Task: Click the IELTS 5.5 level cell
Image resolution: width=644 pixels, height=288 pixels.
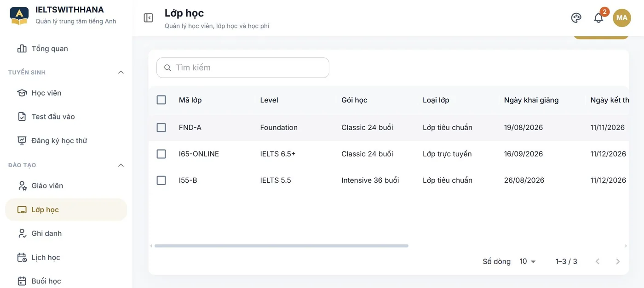Action: 276,181
